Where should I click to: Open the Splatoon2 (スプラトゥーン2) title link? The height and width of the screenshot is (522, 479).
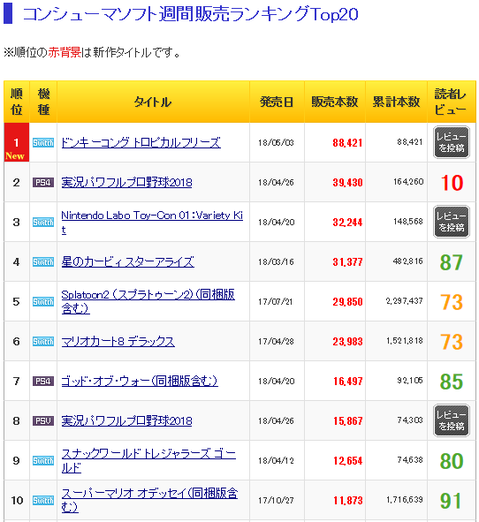[148, 302]
